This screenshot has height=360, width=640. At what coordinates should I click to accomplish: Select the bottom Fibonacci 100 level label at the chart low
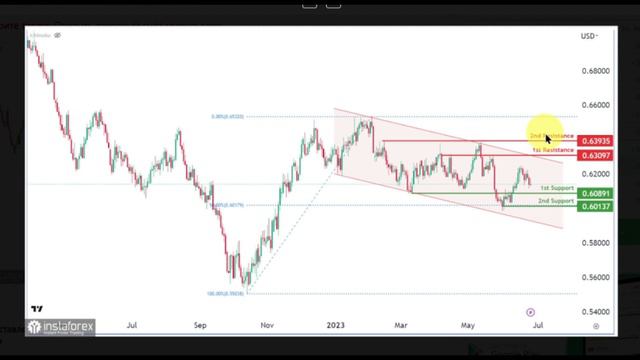225,293
